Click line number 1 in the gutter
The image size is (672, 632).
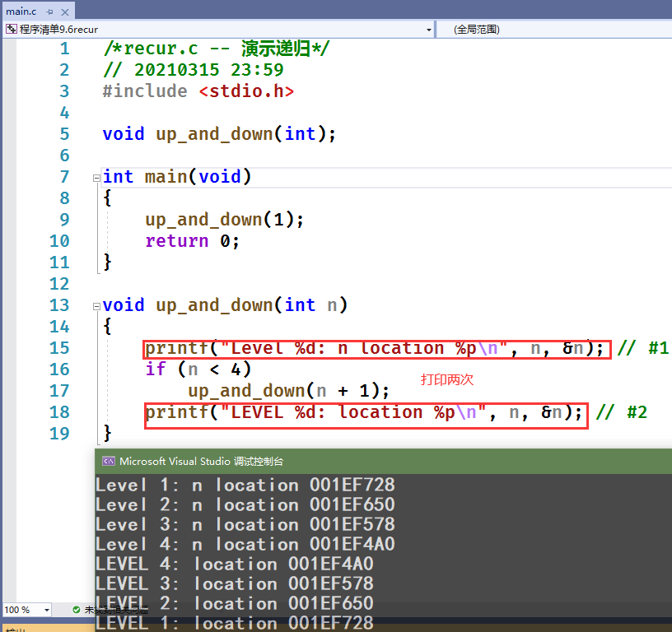coord(64,49)
